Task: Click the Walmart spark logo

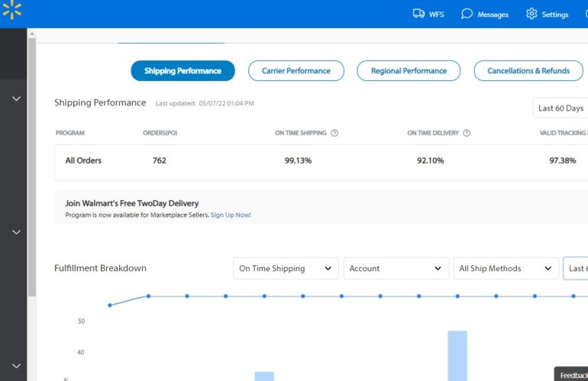Action: [11, 11]
